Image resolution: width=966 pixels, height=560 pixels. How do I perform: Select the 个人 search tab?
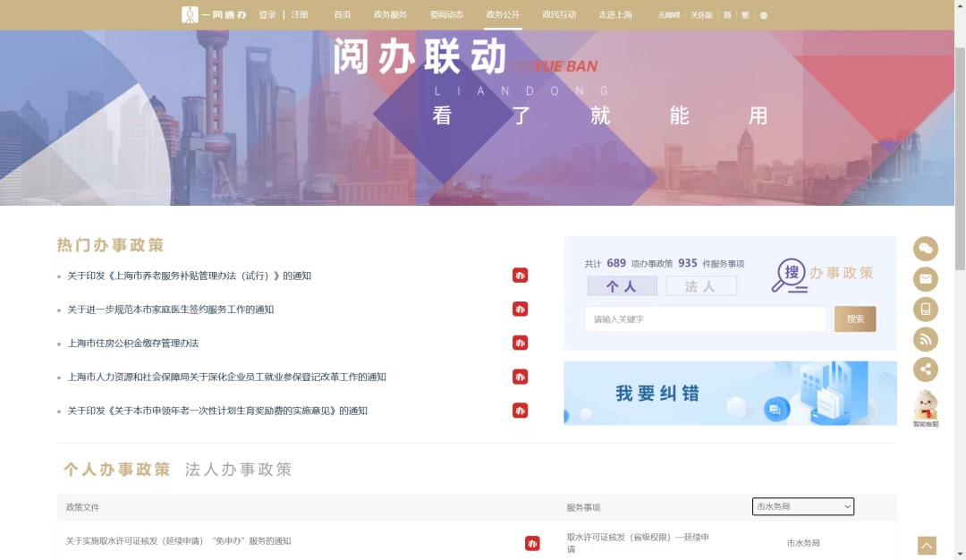pos(623,286)
